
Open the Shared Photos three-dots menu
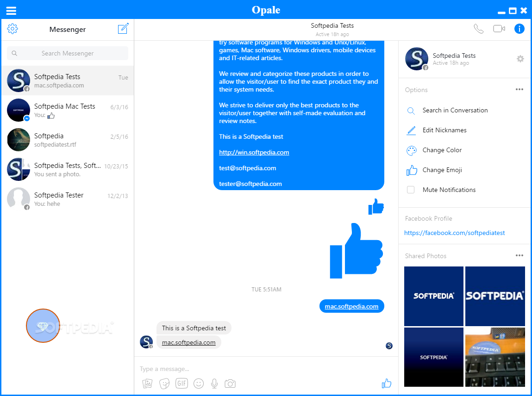click(x=519, y=255)
